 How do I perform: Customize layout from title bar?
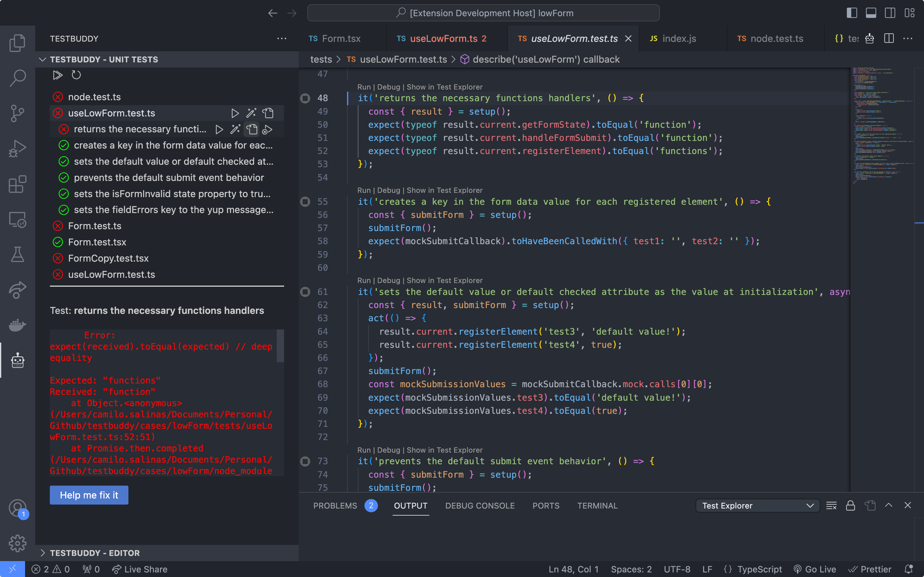910,13
